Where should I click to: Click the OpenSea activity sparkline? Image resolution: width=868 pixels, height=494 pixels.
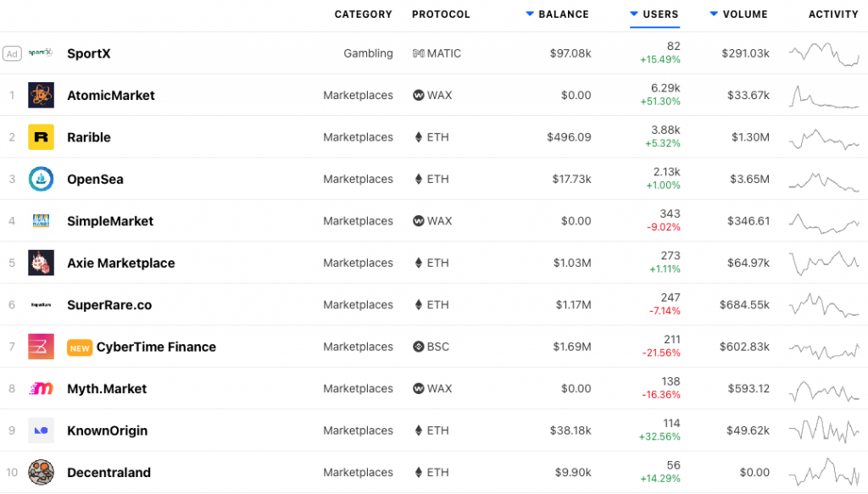pos(824,181)
